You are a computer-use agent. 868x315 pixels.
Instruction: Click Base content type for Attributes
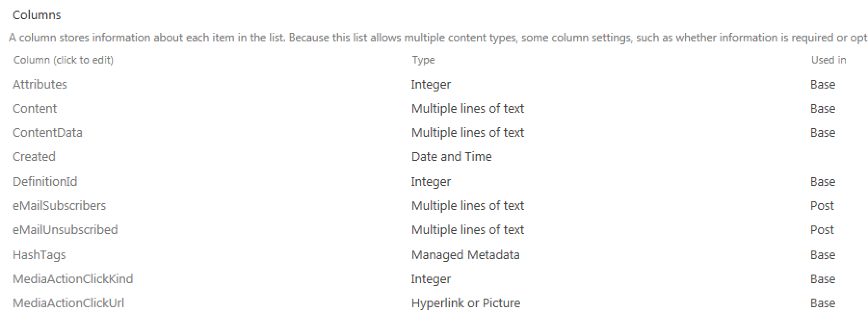[823, 84]
